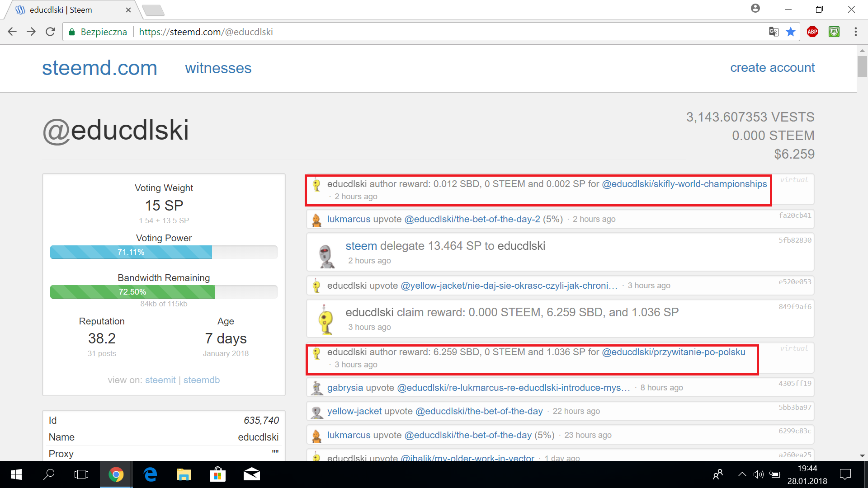868x488 pixels.
Task: Open Task View on taskbar
Action: pos(81,474)
